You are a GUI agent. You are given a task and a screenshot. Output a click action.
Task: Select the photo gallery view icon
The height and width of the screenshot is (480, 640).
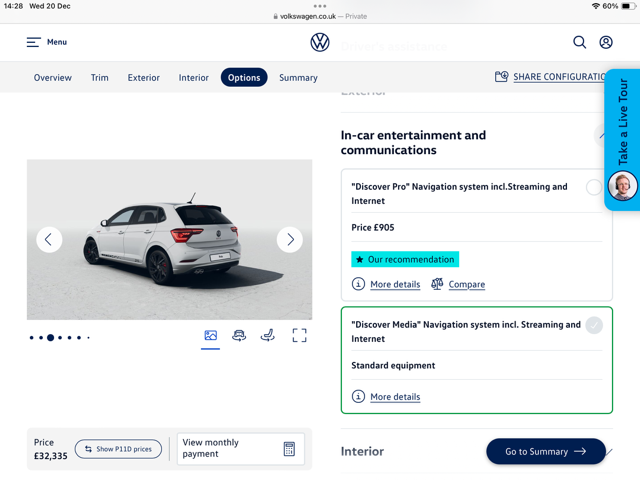211,336
